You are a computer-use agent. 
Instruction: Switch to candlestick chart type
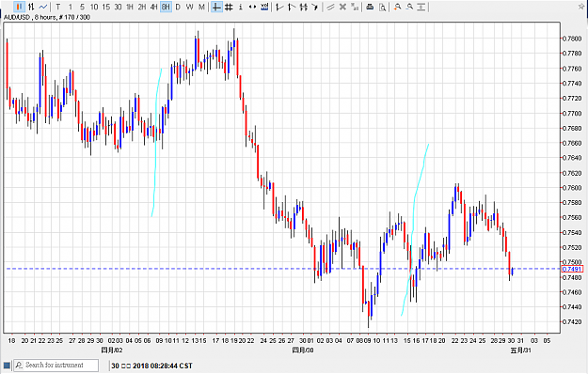[x=19, y=7]
